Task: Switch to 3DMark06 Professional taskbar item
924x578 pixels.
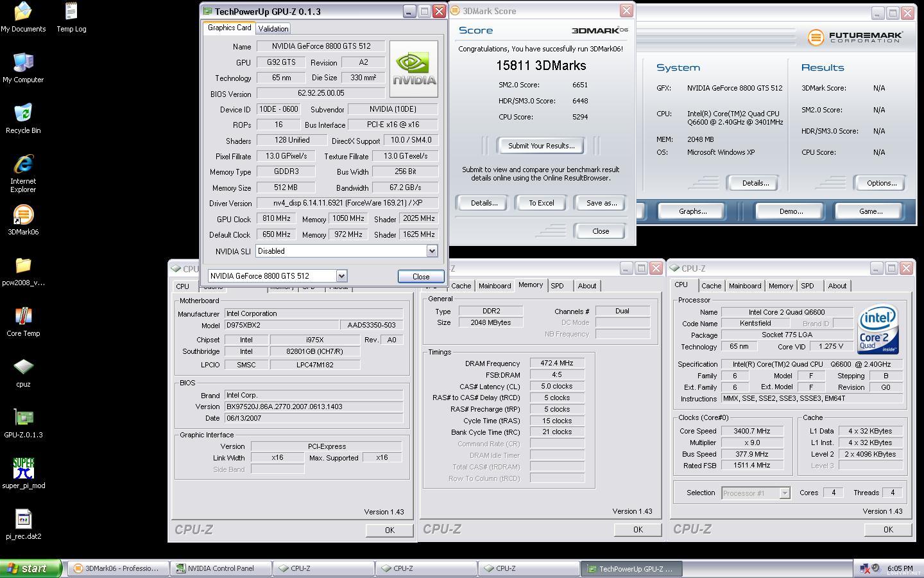Action: [117, 568]
